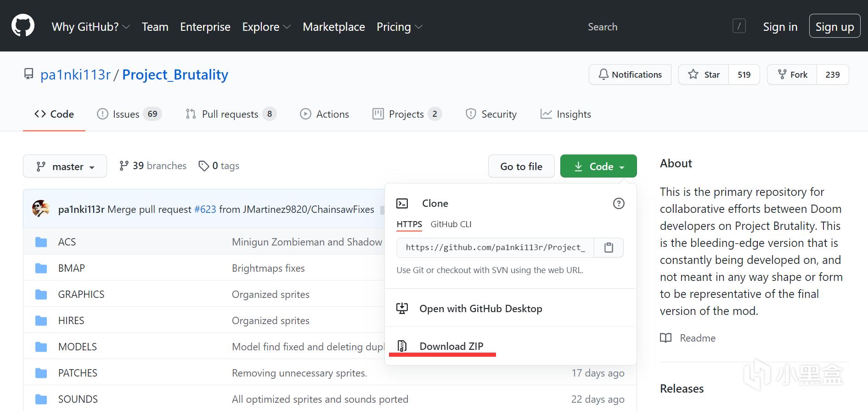This screenshot has width=868, height=411.
Task: Fork the repository
Action: pyautogui.click(x=792, y=74)
